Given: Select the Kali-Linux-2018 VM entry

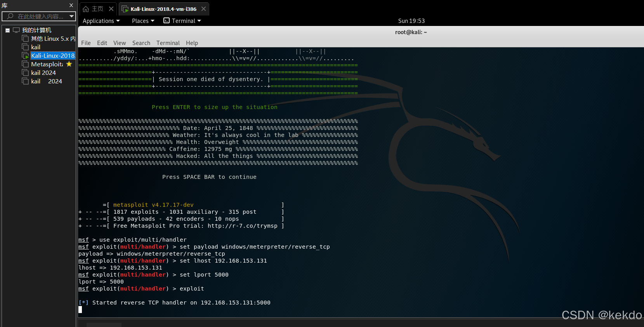Looking at the screenshot, I should tap(53, 56).
